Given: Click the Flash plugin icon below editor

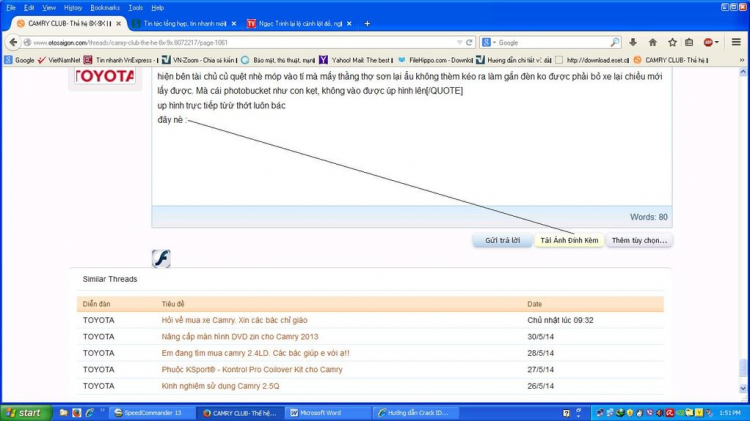Looking at the screenshot, I should [x=161, y=258].
